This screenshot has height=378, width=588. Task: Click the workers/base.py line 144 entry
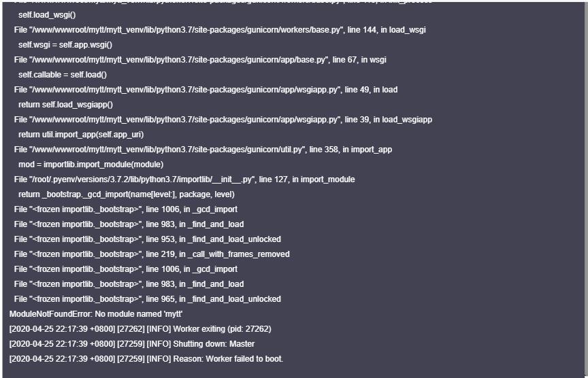click(x=220, y=30)
